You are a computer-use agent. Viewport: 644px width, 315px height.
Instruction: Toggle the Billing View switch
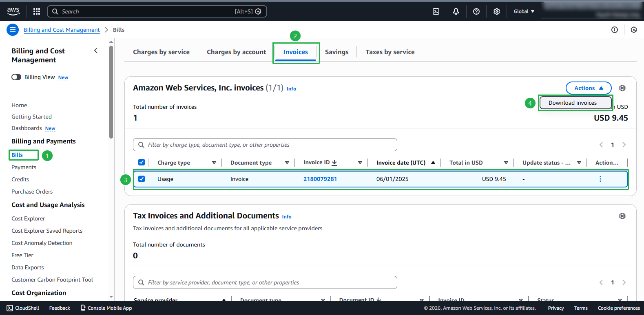(16, 77)
